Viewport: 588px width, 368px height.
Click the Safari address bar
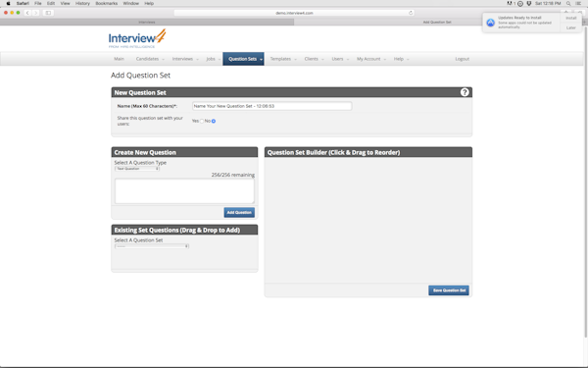[x=294, y=13]
